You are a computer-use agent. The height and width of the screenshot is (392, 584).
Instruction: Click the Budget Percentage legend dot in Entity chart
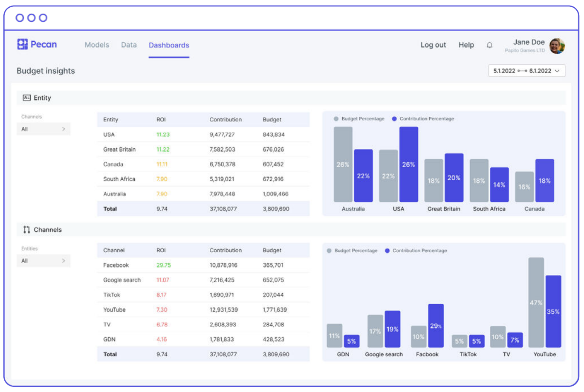click(336, 119)
